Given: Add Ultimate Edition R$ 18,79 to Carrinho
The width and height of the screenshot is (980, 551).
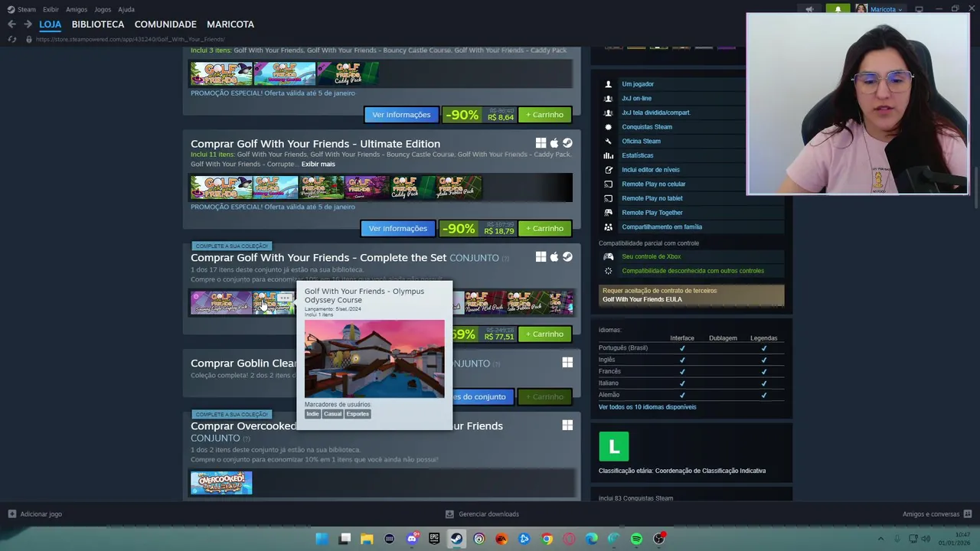Looking at the screenshot, I should click(544, 228).
